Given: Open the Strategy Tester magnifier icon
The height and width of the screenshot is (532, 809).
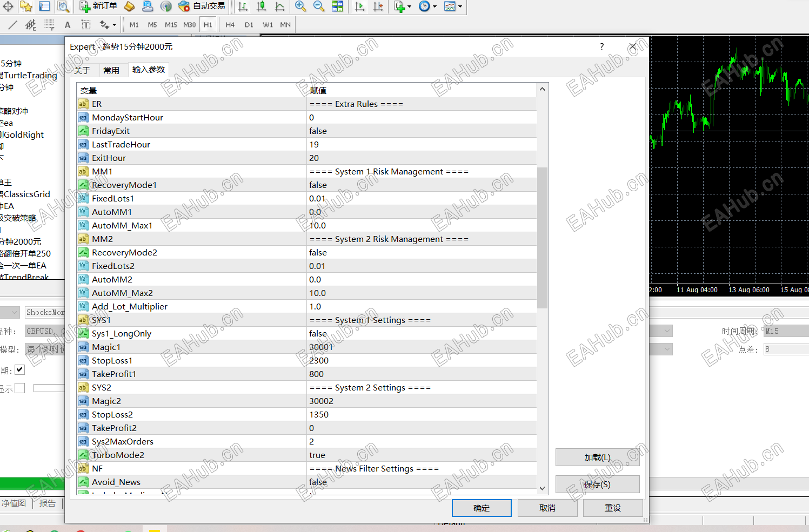Looking at the screenshot, I should click(63, 6).
